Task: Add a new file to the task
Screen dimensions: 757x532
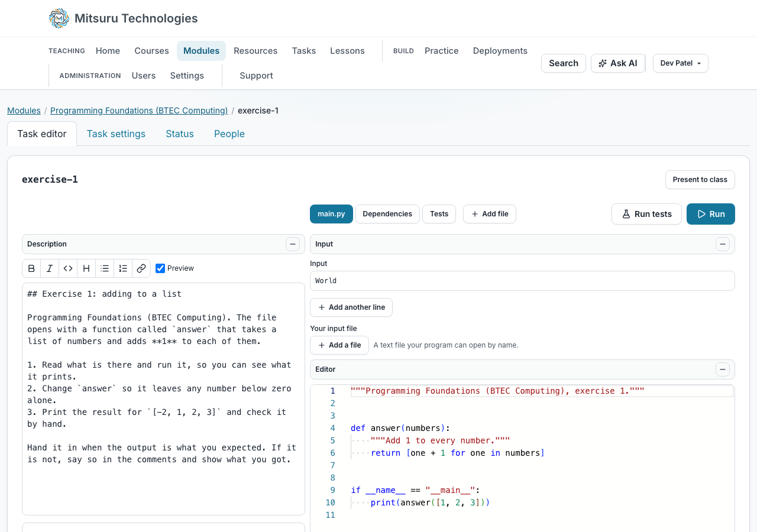Action: coord(490,214)
